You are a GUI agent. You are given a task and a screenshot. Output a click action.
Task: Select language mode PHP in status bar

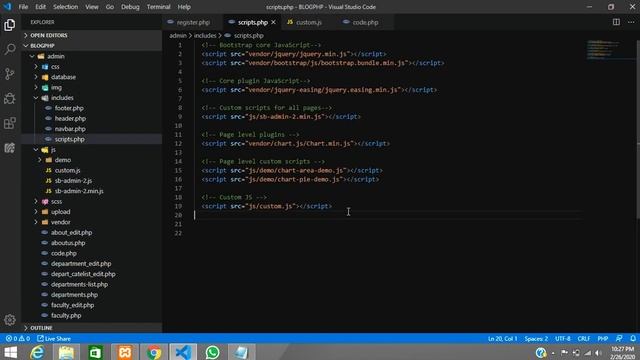[603, 339]
